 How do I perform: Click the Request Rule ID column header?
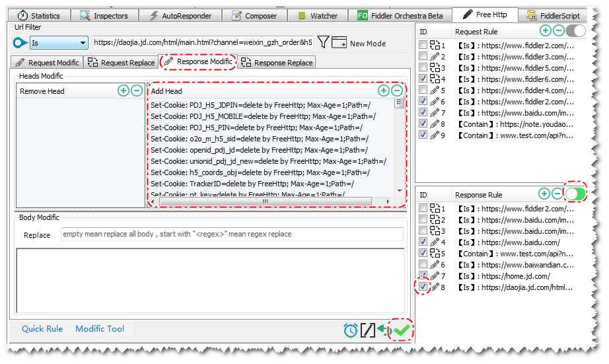tap(423, 32)
